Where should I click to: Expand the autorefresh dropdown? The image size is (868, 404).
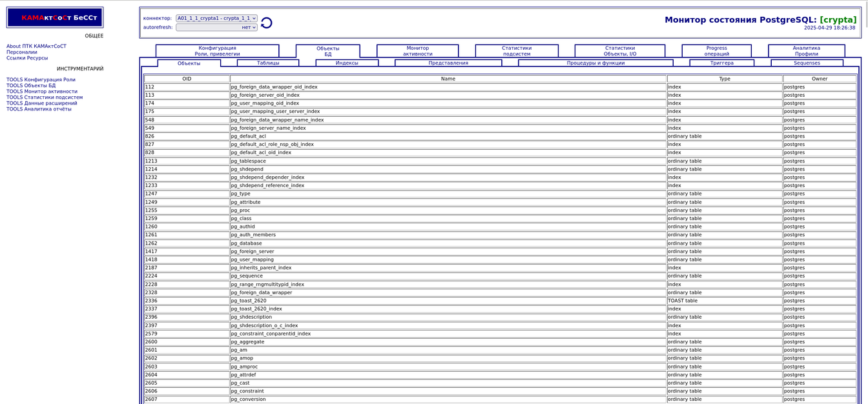click(x=216, y=28)
